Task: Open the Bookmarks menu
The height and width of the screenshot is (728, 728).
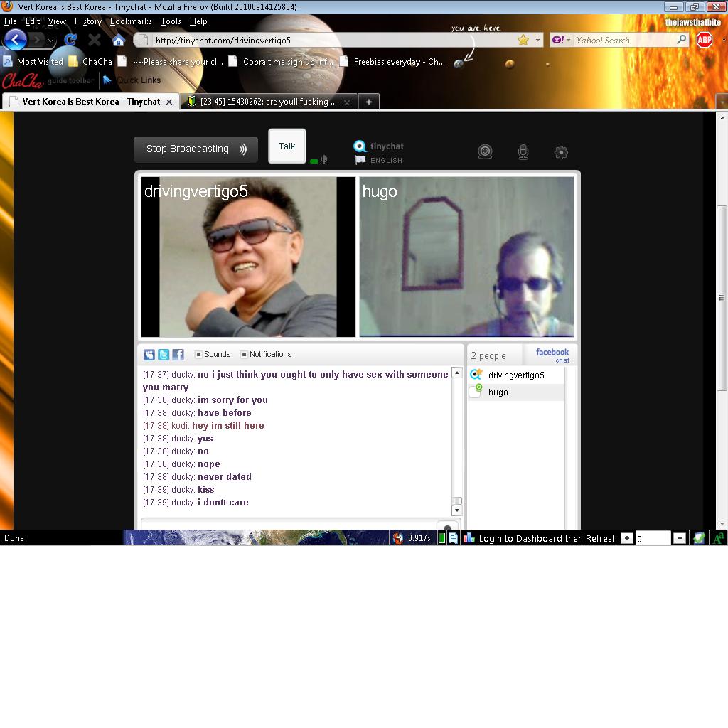Action: click(x=131, y=21)
